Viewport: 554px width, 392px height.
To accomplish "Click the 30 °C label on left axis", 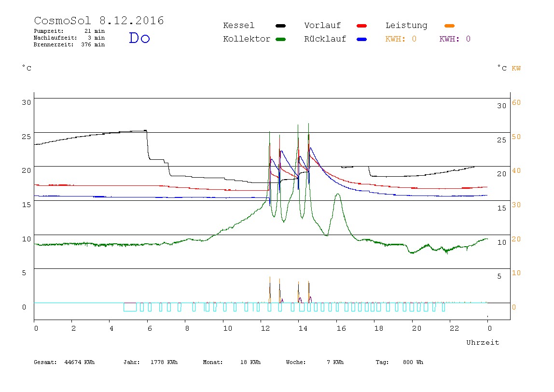I will click(26, 102).
